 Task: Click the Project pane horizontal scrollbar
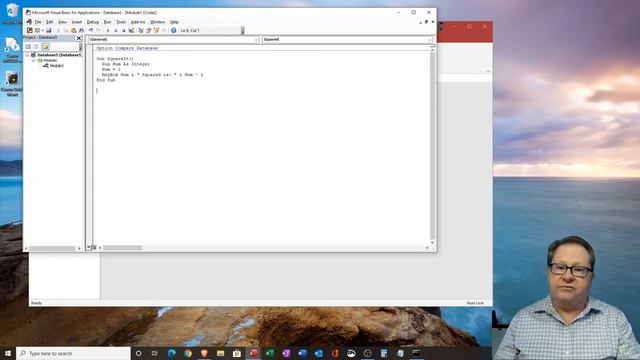(53, 248)
